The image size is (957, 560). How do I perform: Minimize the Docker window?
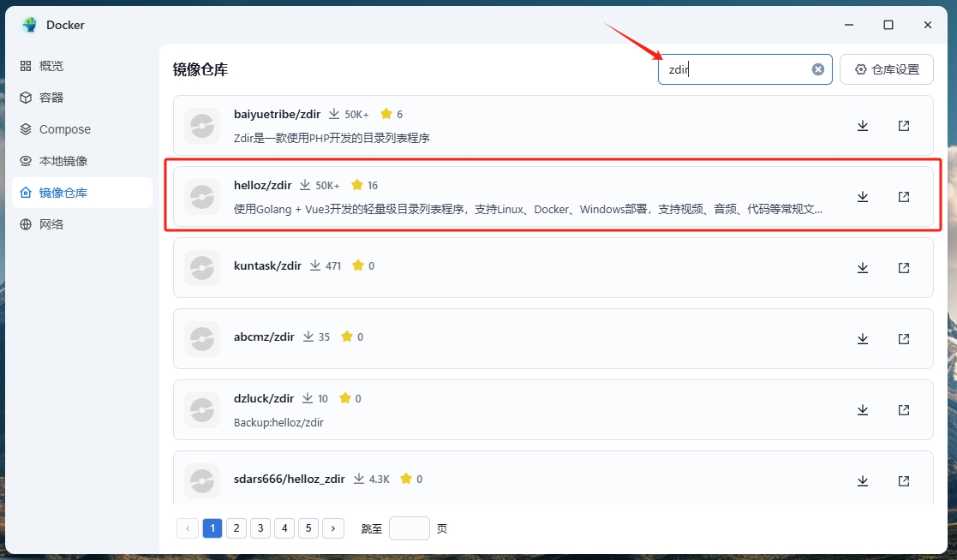(x=849, y=25)
